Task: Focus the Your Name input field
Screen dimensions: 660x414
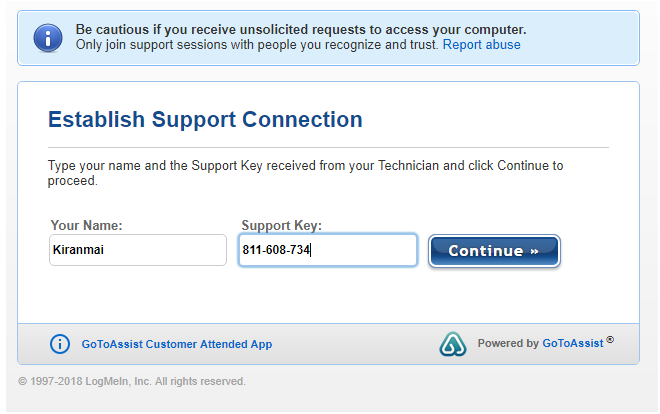Action: 138,250
